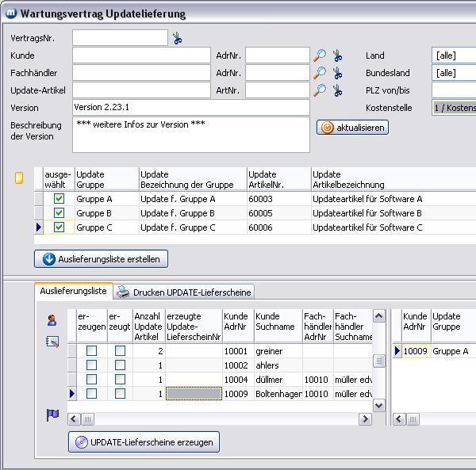Open the Kostenstelle combo box

pyautogui.click(x=453, y=108)
